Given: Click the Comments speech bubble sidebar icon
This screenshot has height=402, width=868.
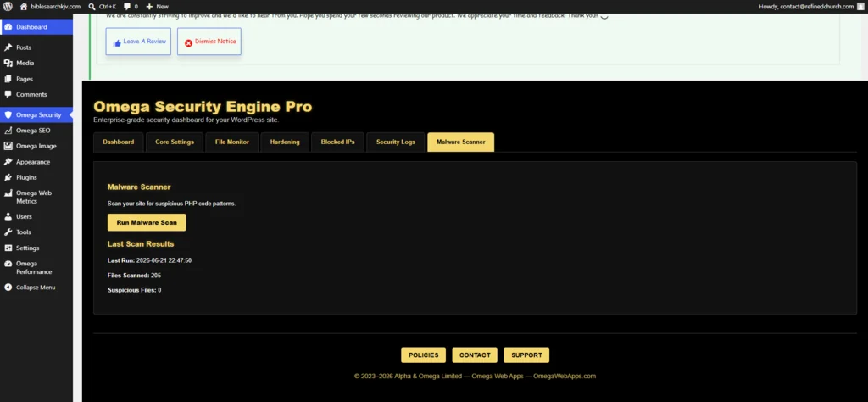Looking at the screenshot, I should pyautogui.click(x=8, y=94).
